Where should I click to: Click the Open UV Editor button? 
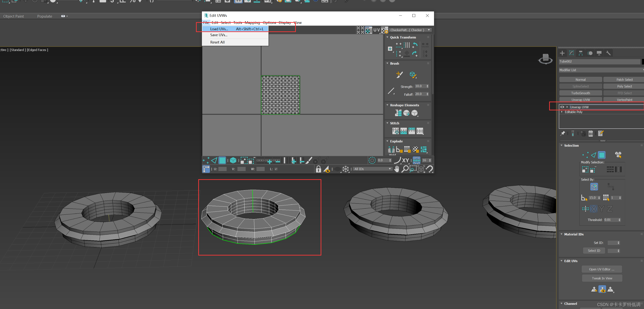[x=602, y=269]
